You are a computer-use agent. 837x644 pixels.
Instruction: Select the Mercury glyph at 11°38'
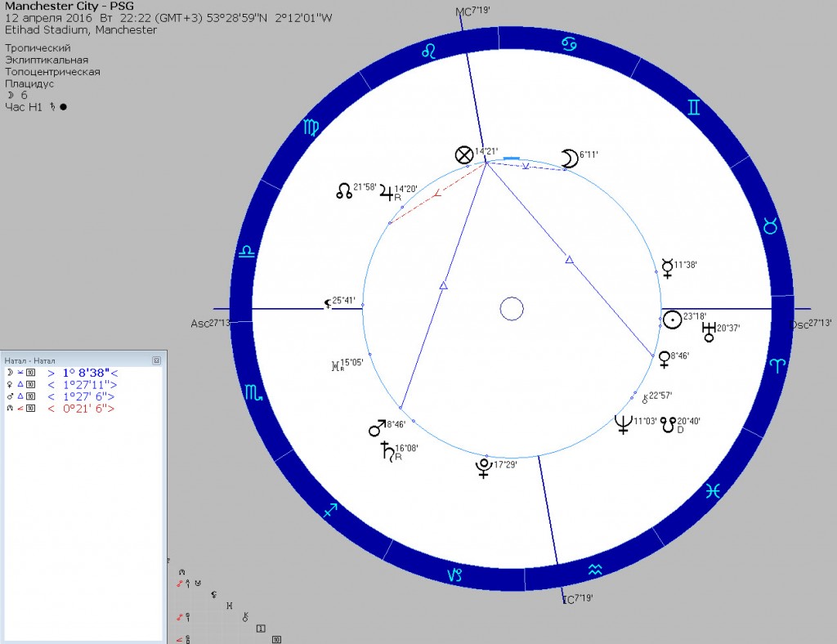[x=669, y=268]
